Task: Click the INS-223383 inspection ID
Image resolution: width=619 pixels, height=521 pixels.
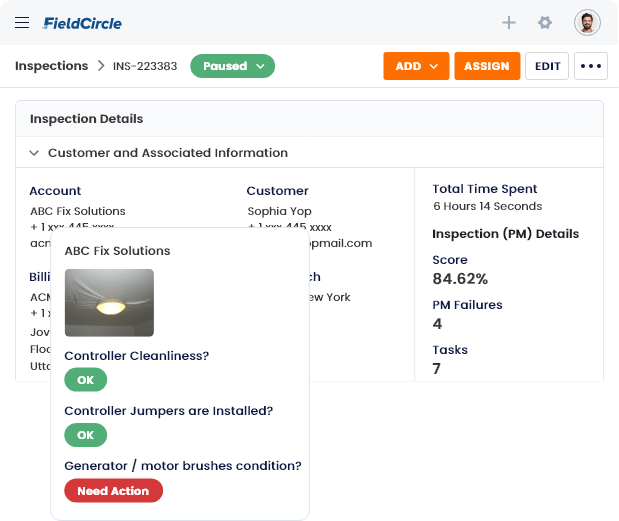Action: pos(145,66)
